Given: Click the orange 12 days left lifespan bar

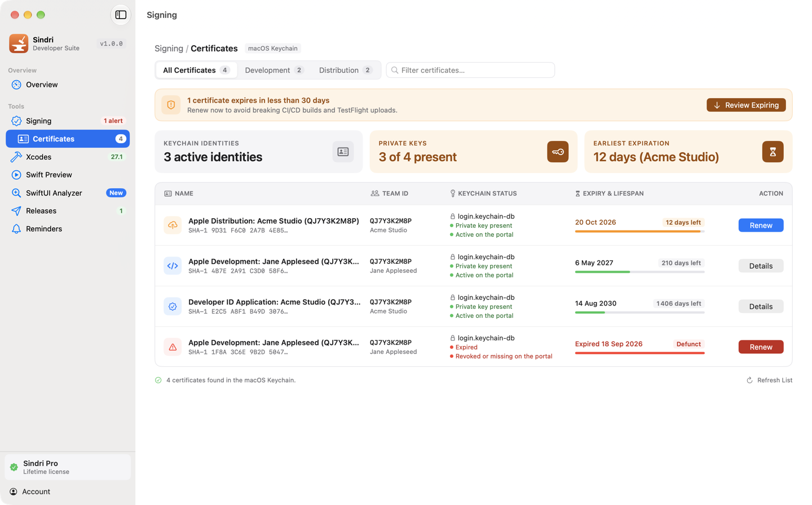Looking at the screenshot, I should pyautogui.click(x=639, y=231).
